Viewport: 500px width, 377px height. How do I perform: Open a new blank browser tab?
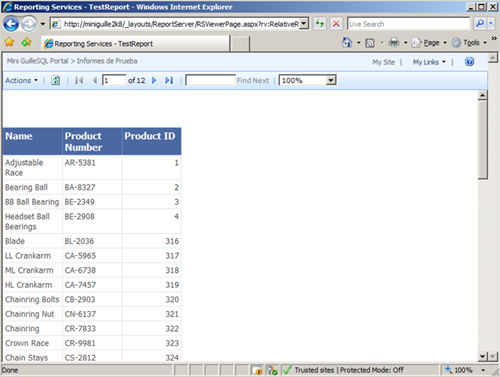pos(240,44)
